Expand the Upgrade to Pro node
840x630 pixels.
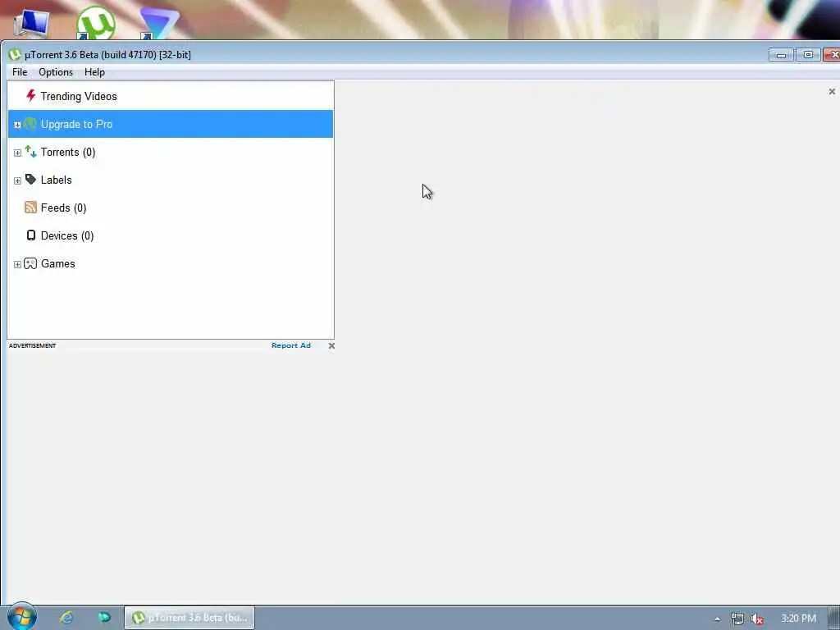[17, 125]
